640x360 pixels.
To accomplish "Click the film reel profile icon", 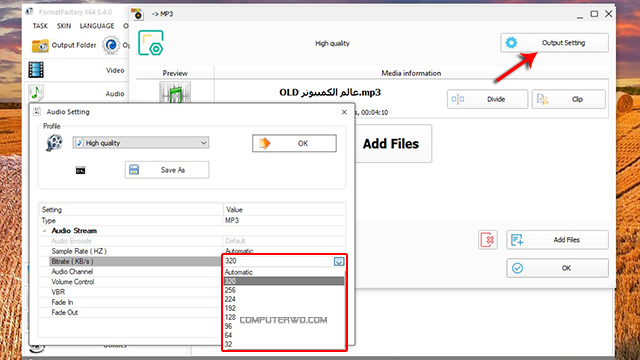I will [x=54, y=143].
